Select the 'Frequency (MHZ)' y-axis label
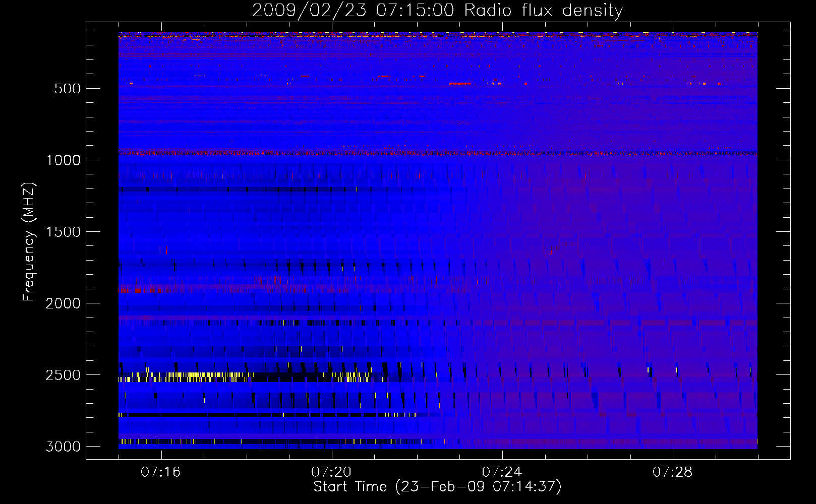 click(29, 242)
